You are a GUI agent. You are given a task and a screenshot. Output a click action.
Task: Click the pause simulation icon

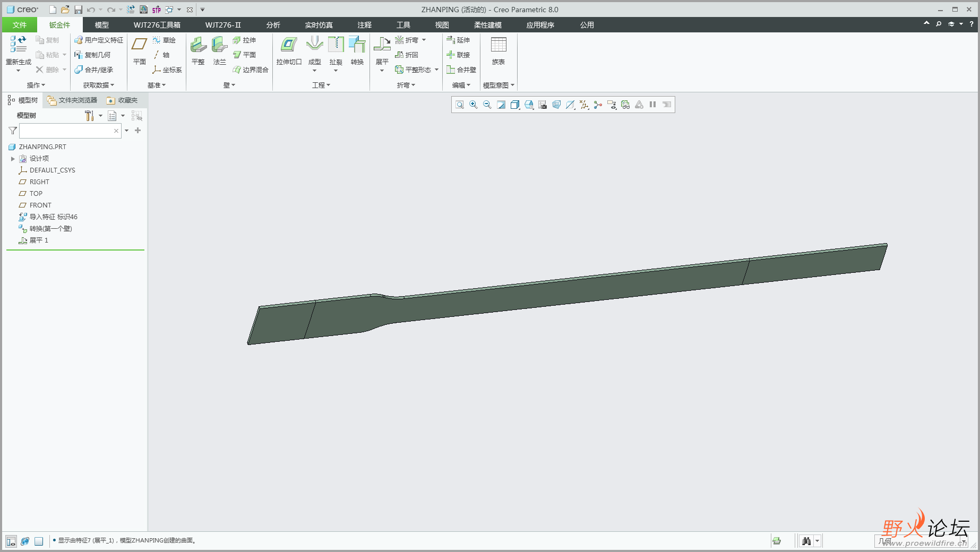pos(653,105)
